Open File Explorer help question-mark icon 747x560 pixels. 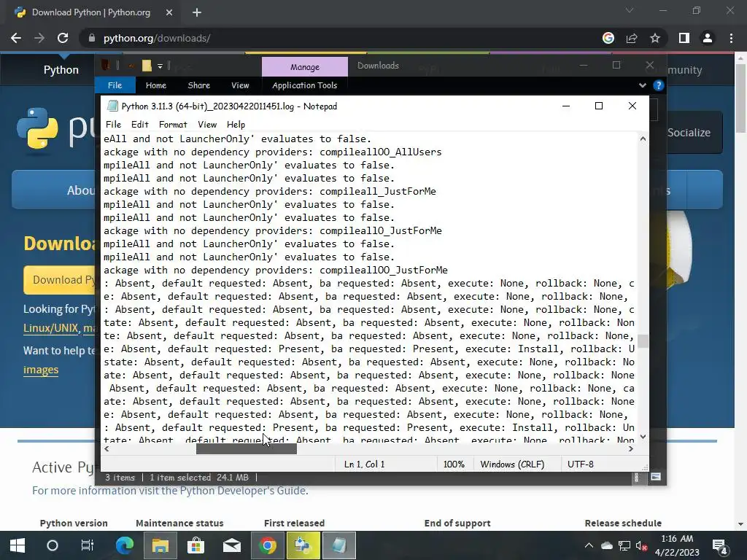click(x=659, y=85)
